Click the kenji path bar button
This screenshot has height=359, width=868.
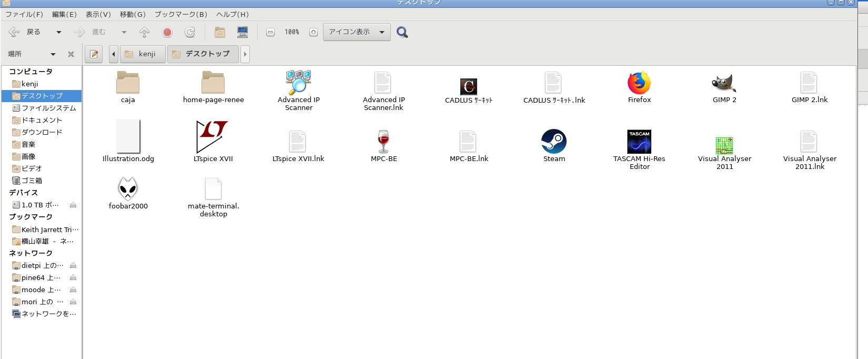pyautogui.click(x=143, y=54)
